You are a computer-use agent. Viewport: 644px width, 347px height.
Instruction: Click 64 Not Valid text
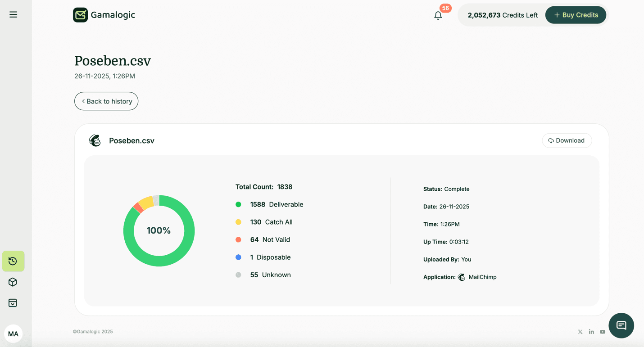click(270, 239)
